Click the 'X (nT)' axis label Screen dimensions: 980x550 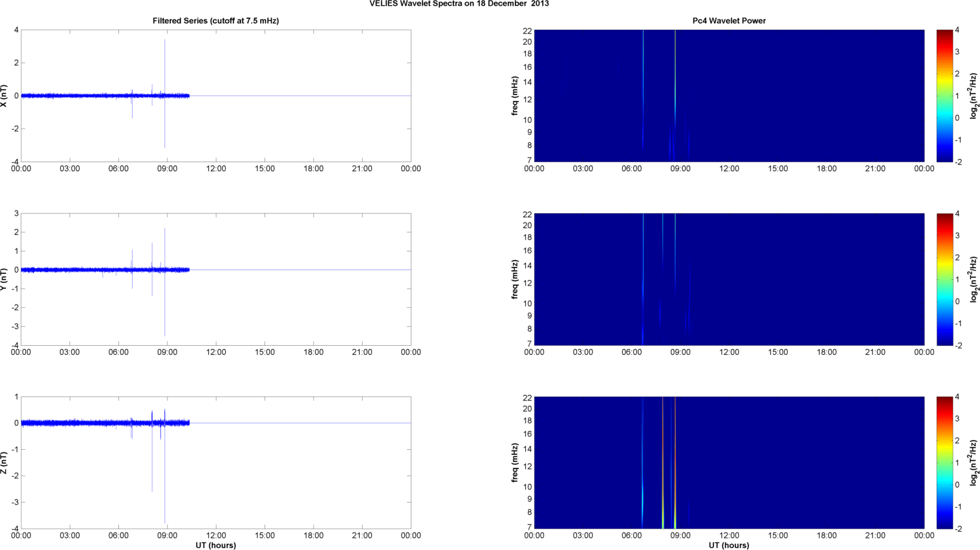[x=5, y=96]
